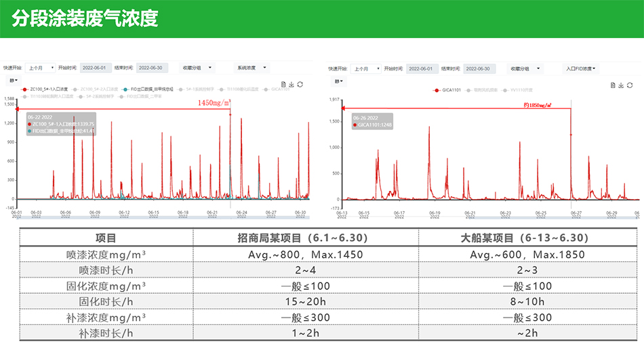This screenshot has width=644, height=346.
Task: Toggle red GICA1101 legend in right chart
Action: [447, 90]
